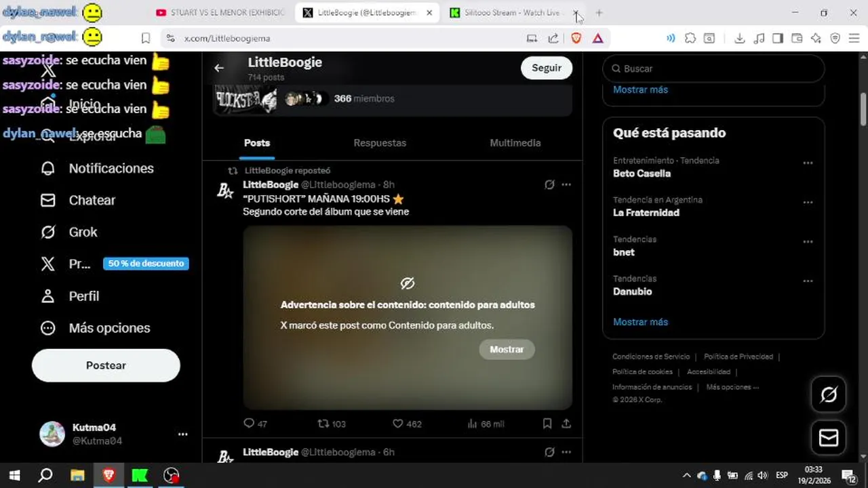Open more options on the 6h post

566,452
